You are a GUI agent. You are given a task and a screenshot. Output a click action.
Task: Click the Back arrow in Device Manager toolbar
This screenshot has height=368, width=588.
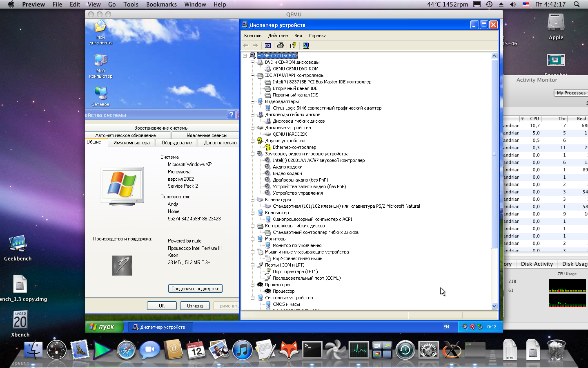pyautogui.click(x=246, y=45)
